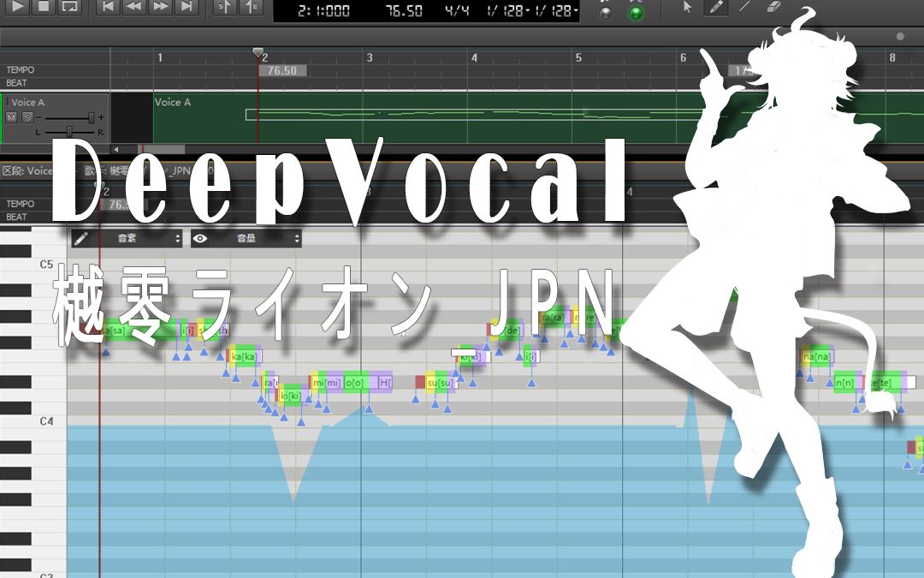Click the plus beside the volume slider

click(x=101, y=117)
